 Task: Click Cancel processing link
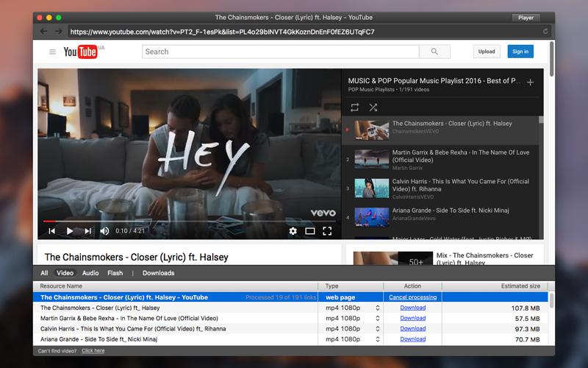point(412,297)
